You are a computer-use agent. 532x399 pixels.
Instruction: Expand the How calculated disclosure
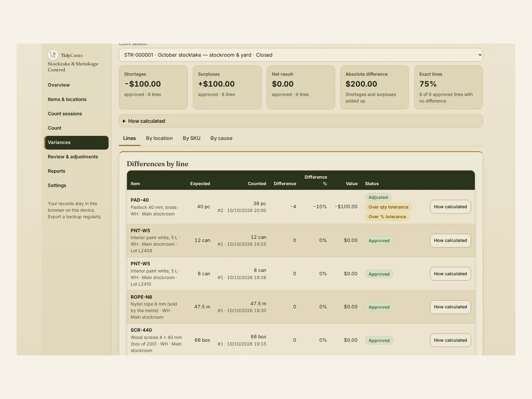301,121
